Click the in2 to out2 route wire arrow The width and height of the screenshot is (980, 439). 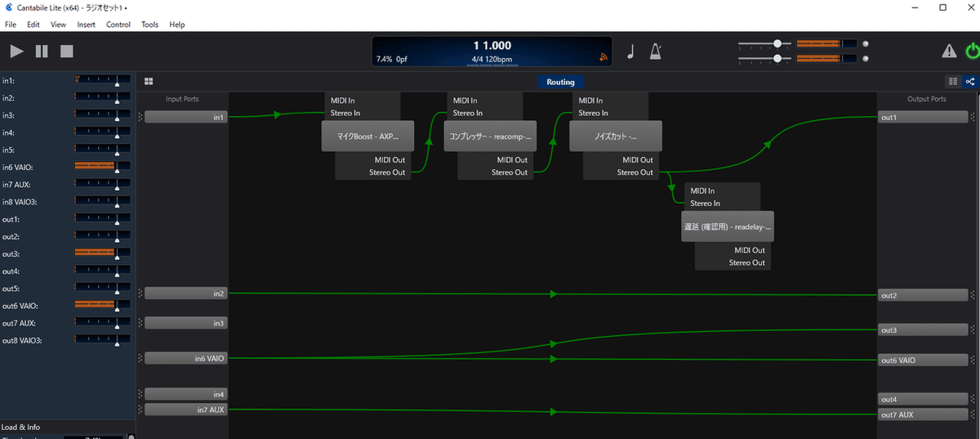554,293
